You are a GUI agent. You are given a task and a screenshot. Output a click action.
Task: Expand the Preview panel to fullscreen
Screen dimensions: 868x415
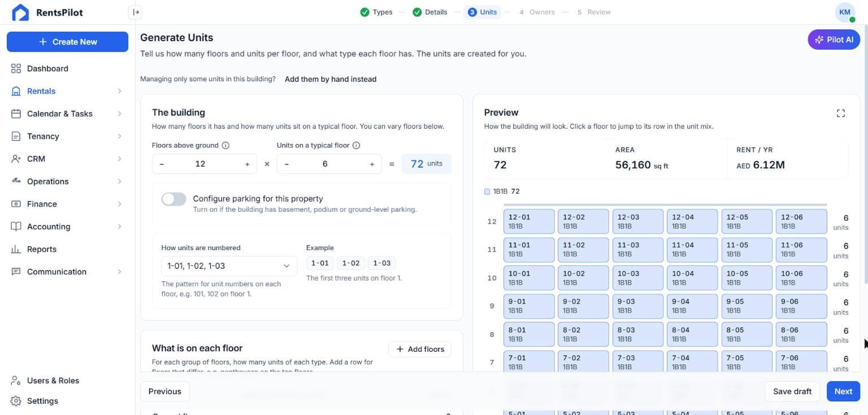coord(840,113)
